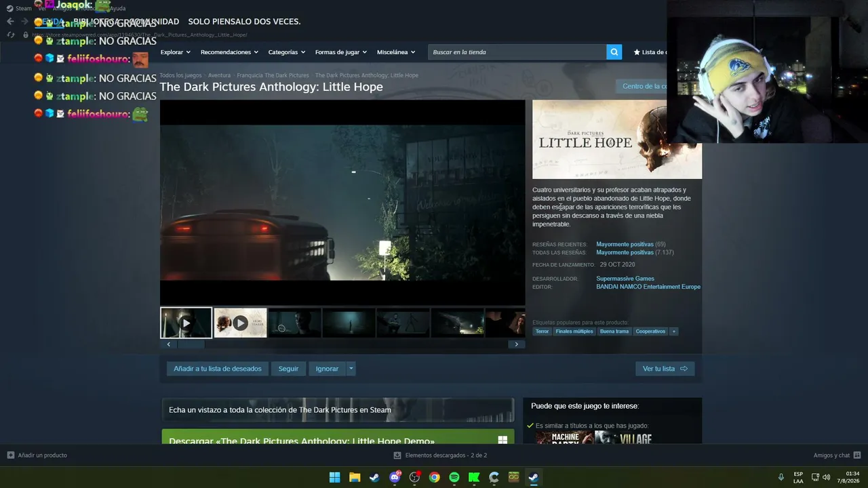Click the Amigos y chat icon

coord(857,455)
